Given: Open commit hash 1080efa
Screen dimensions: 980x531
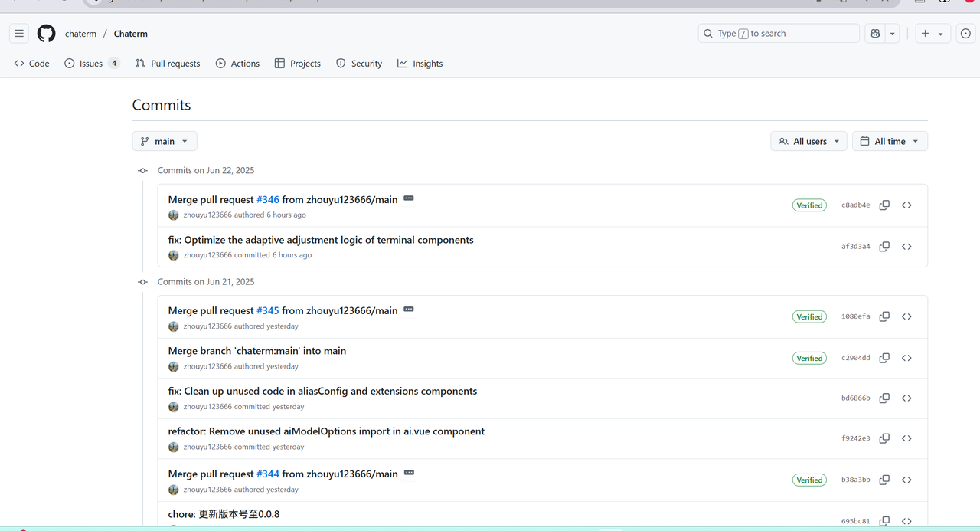Looking at the screenshot, I should (x=855, y=316).
